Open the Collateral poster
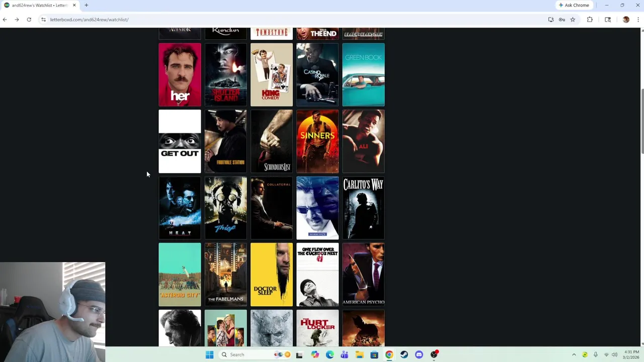This screenshot has width=644, height=362. point(271,208)
